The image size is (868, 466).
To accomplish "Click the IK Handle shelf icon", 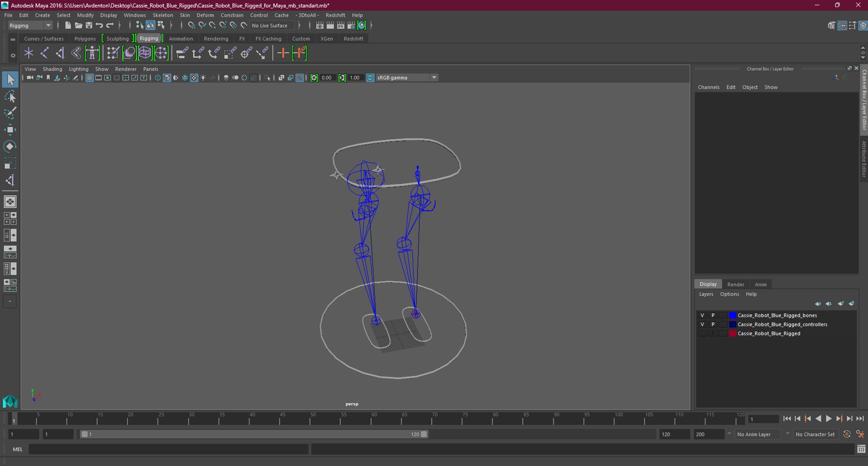I will coord(60,53).
